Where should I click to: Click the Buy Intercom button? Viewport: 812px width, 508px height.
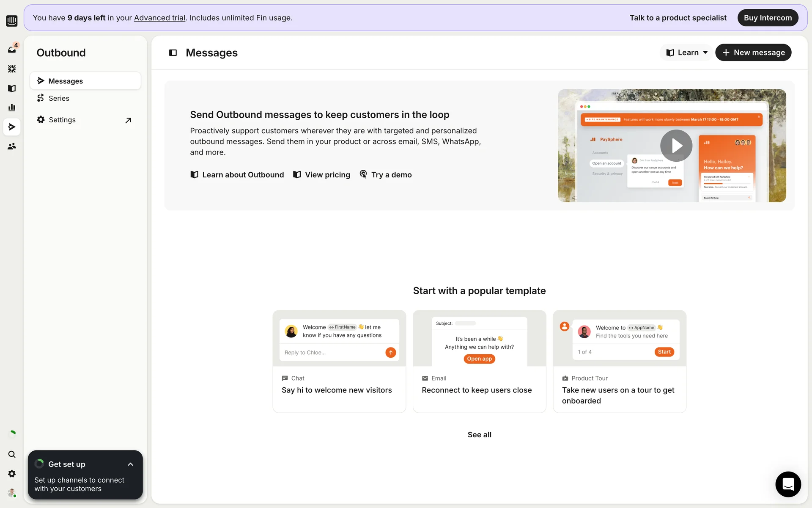pyautogui.click(x=768, y=18)
